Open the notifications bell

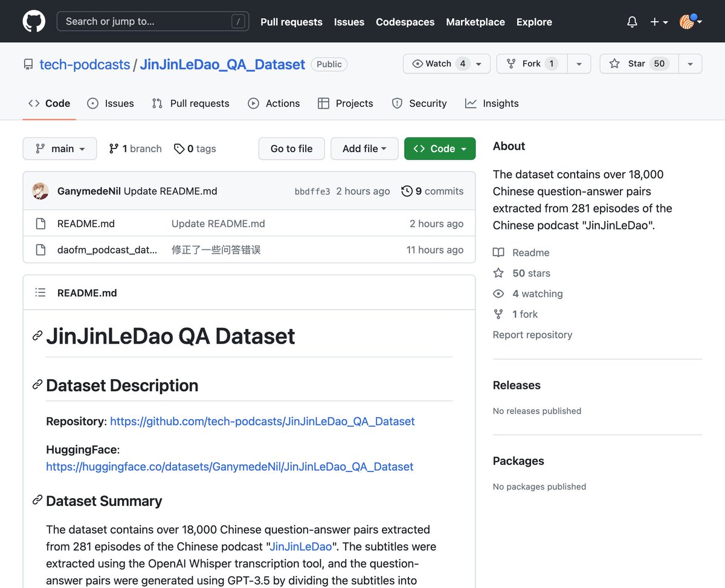click(x=632, y=22)
